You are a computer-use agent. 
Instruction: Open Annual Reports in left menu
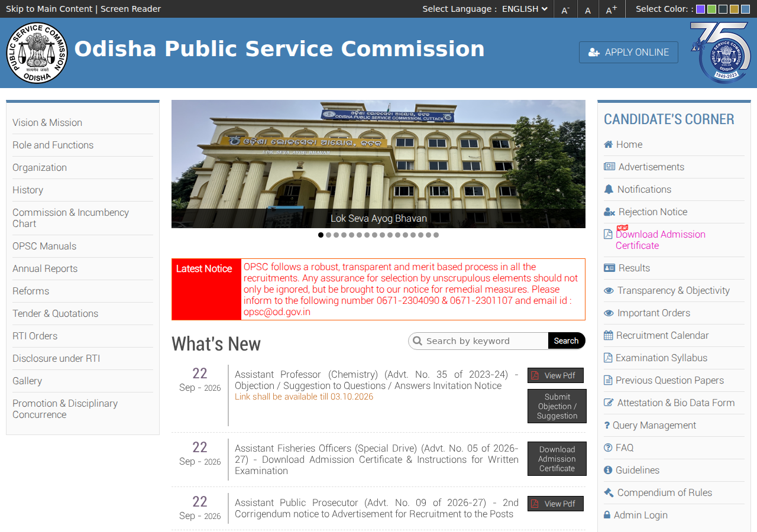(45, 269)
